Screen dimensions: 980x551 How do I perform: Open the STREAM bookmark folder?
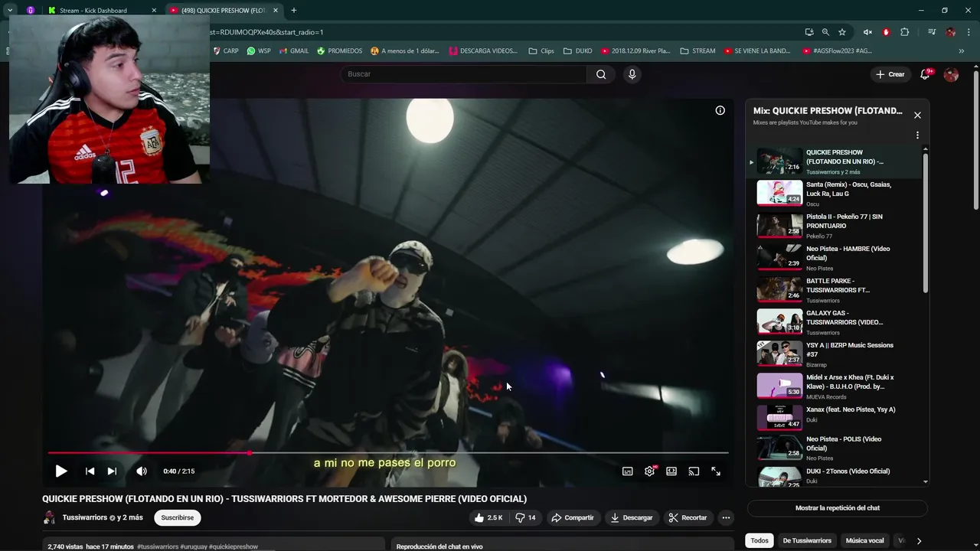point(697,51)
